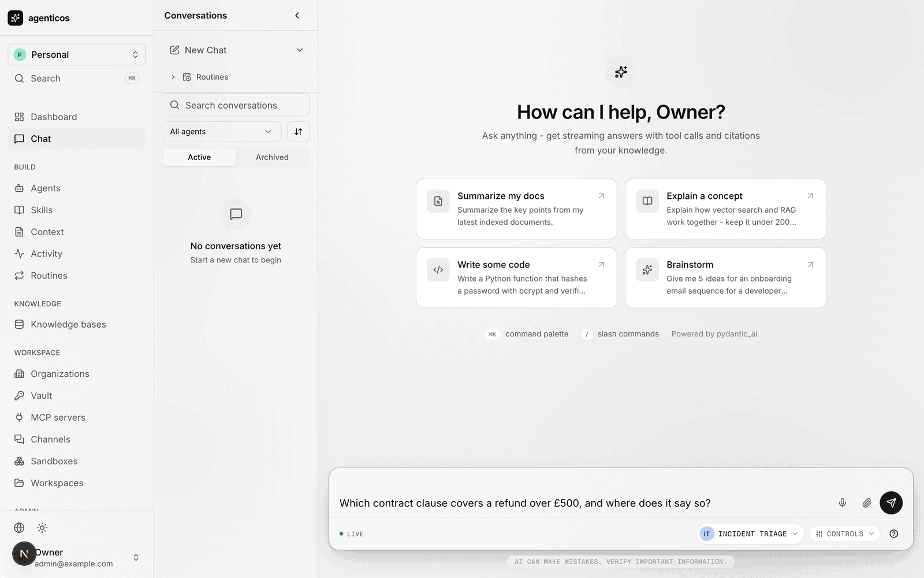924x578 pixels.
Task: Click the Organizations building icon
Action: (19, 374)
